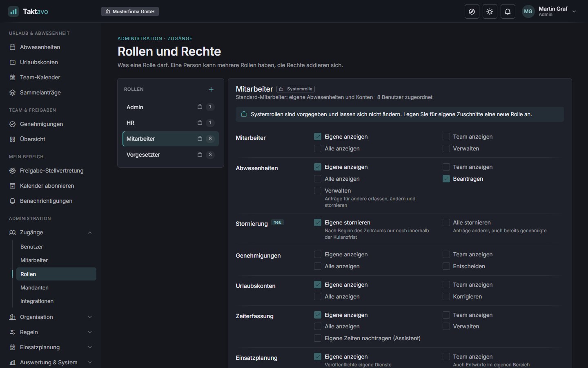Click the Freigabe-Stellvertretung icon
The width and height of the screenshot is (588, 368).
click(x=13, y=171)
